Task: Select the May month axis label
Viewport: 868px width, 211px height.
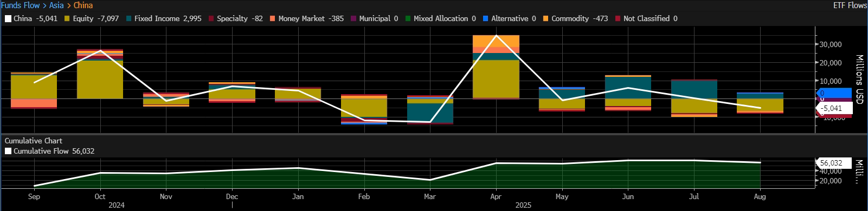Action: pyautogui.click(x=562, y=196)
